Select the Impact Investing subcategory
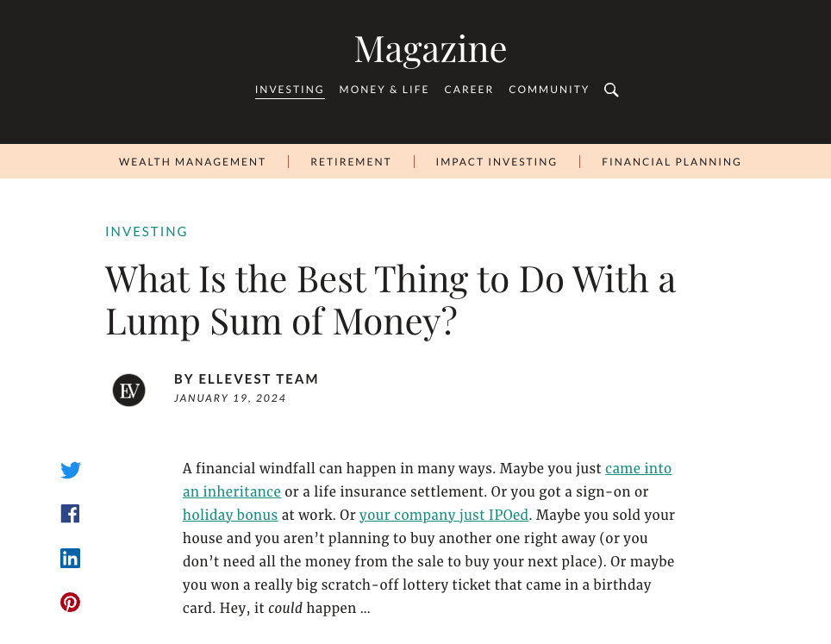 click(497, 162)
